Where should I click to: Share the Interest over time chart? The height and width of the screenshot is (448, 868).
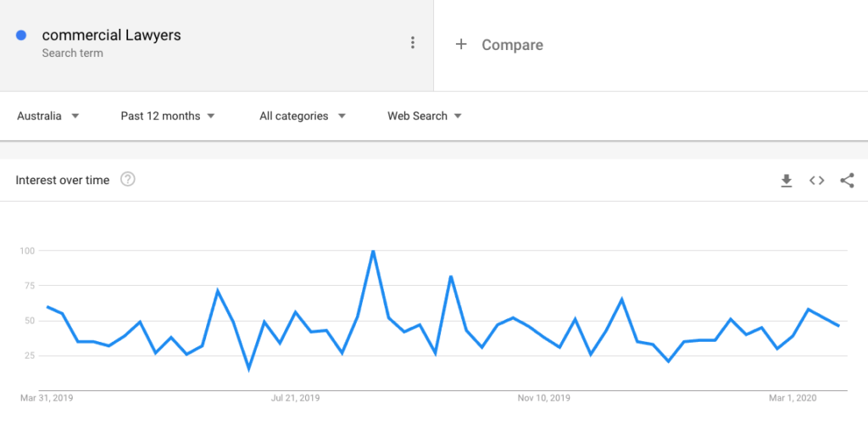pyautogui.click(x=847, y=180)
